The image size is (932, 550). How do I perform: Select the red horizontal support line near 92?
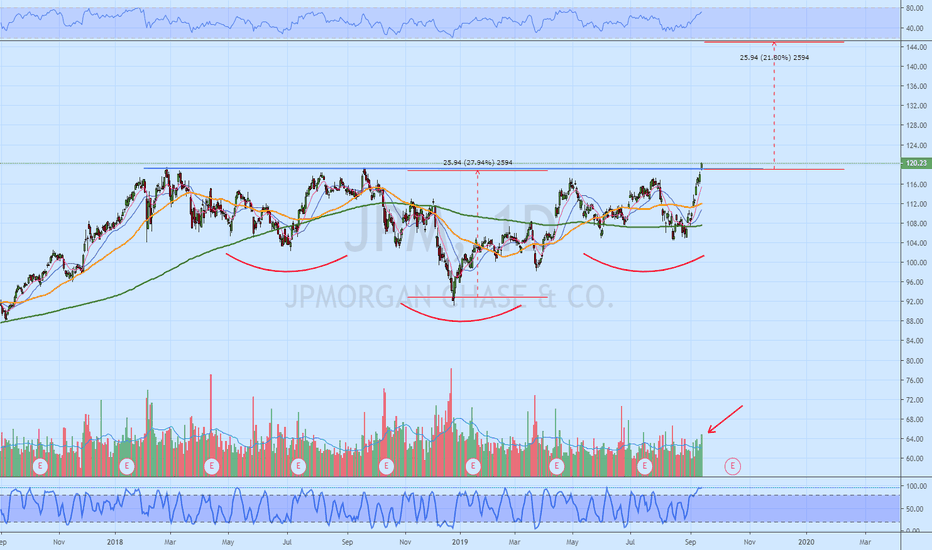(x=477, y=297)
